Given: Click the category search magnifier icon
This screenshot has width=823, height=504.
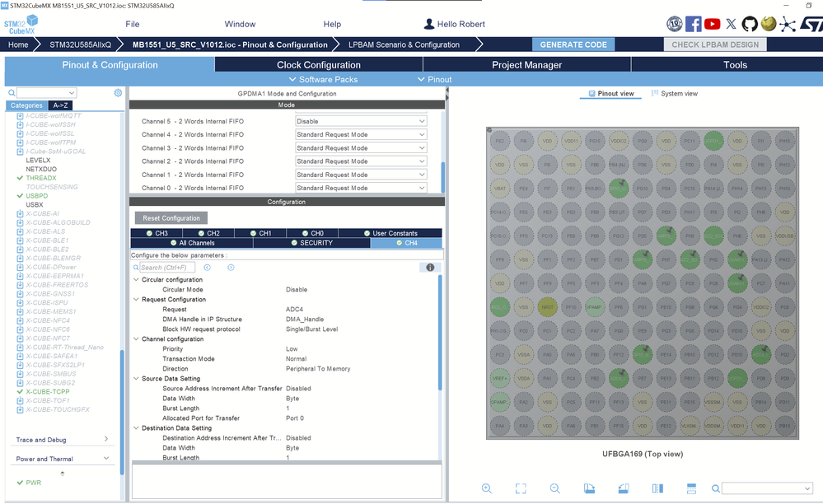Looking at the screenshot, I should (x=12, y=93).
